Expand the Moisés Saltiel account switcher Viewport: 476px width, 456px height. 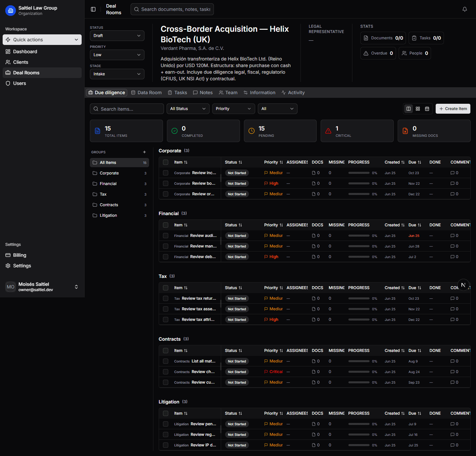point(42,287)
